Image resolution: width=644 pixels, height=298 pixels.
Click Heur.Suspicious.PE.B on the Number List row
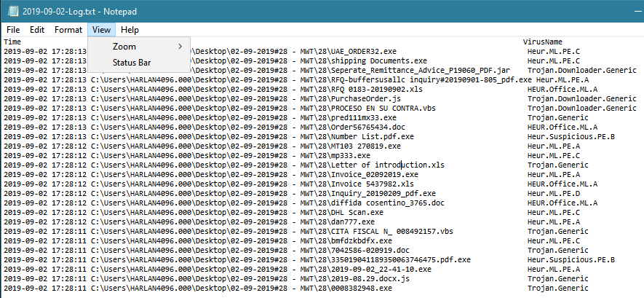[x=571, y=136]
